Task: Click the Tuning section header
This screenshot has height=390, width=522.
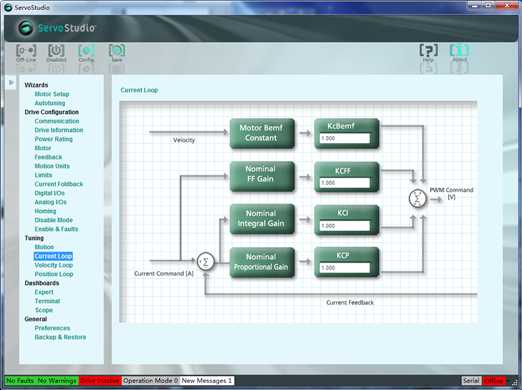Action: point(34,238)
